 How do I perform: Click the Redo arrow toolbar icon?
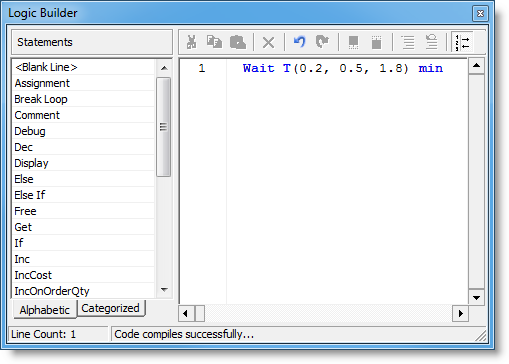point(322,42)
